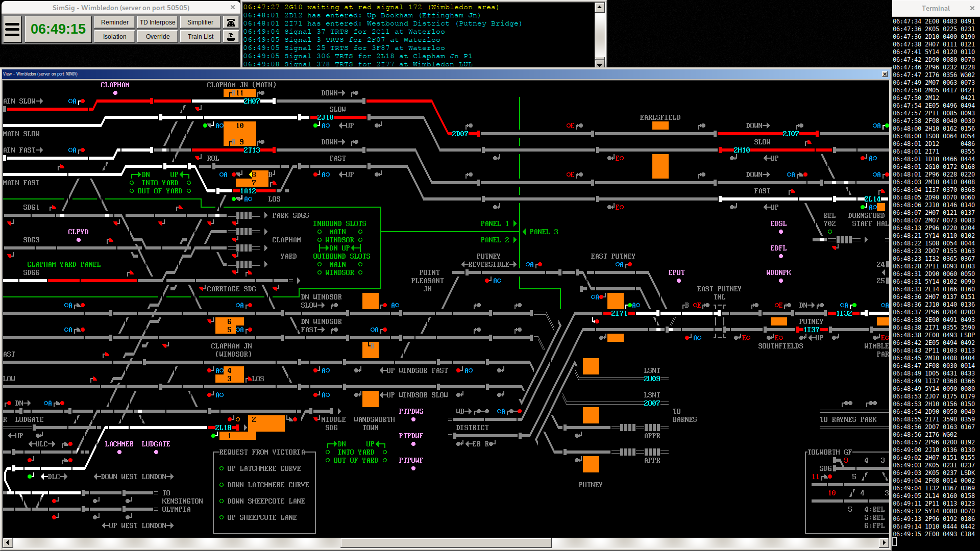Viewport: 980px width, 551px height.
Task: Click the pink PTPDWS location dot
Action: (x=413, y=419)
